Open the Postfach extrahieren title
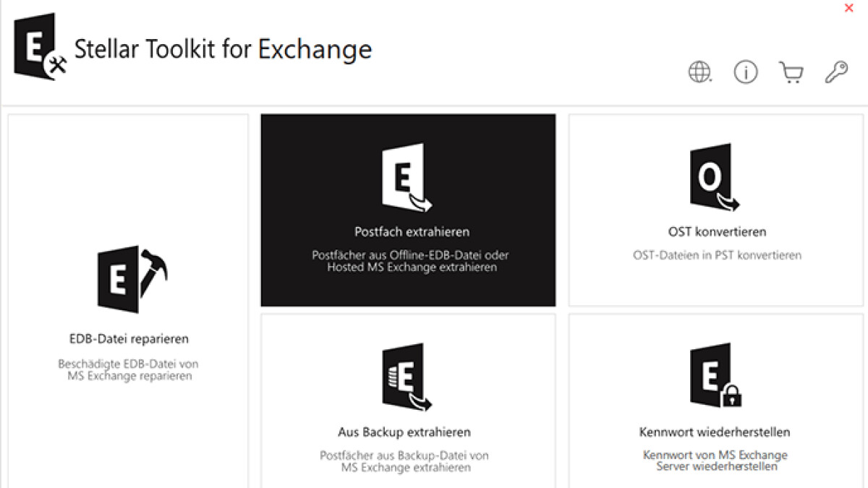 click(x=412, y=232)
